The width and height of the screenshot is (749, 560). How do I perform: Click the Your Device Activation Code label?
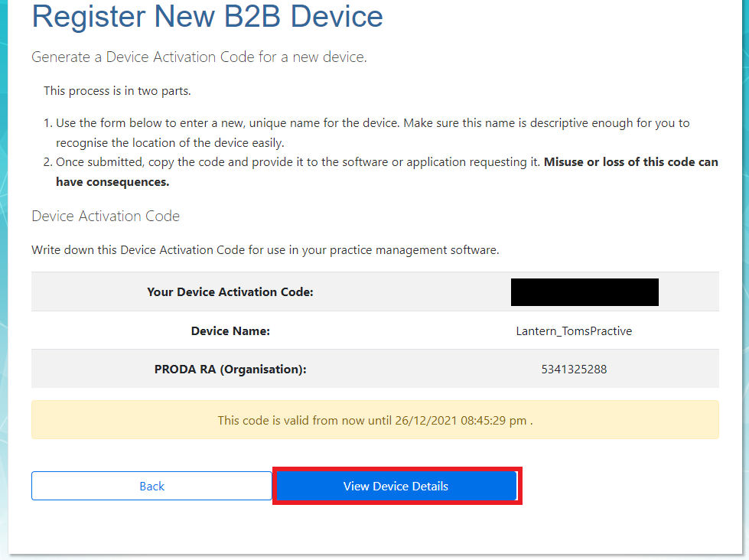coord(230,291)
